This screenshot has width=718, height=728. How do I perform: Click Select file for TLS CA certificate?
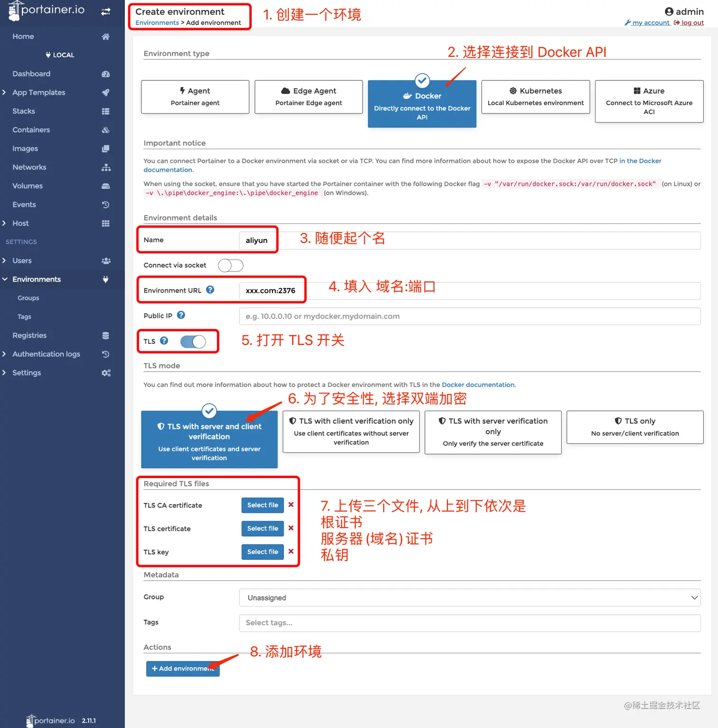[x=263, y=505]
